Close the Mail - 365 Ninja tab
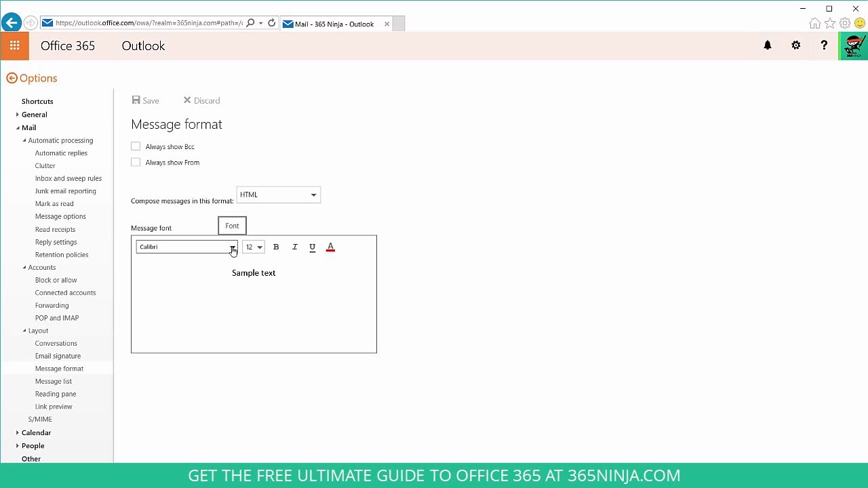 tap(387, 24)
